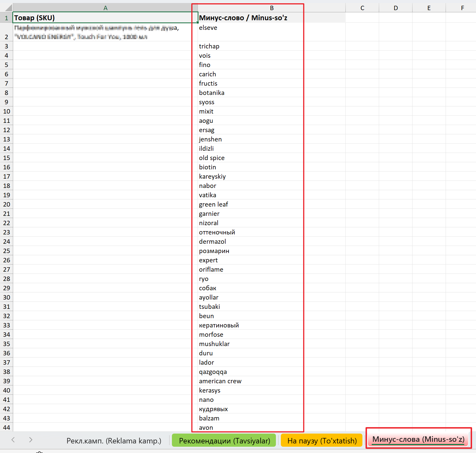
Task: Select the 'ersag' cell
Action: tap(272, 130)
